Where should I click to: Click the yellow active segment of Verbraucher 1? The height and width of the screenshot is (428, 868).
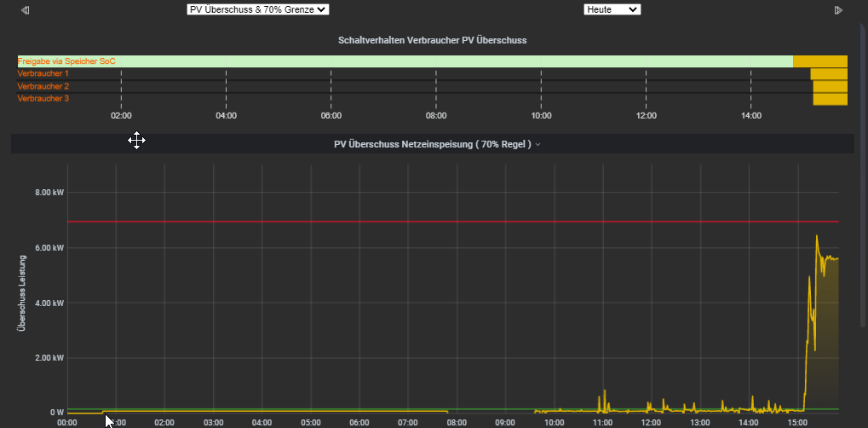coord(830,73)
